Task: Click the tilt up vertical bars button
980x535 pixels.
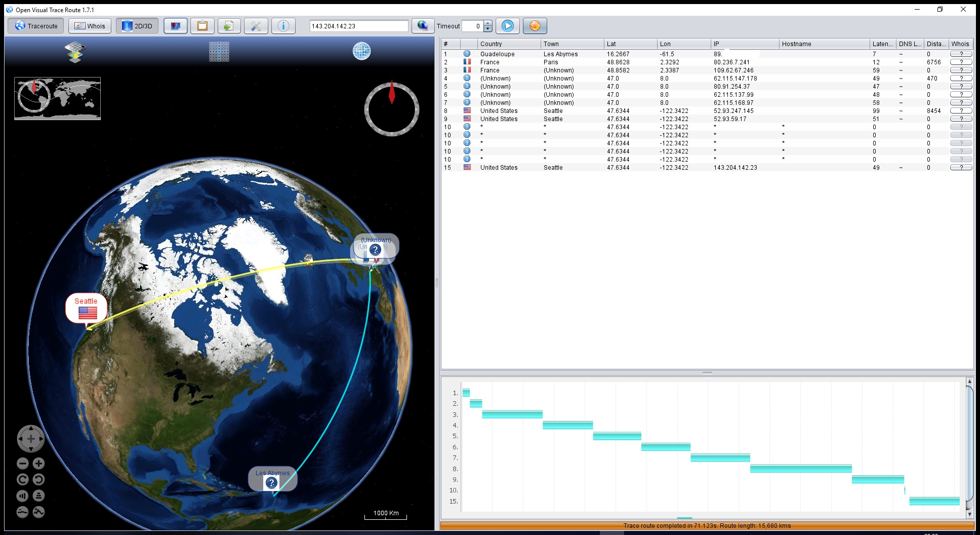Action: (23, 496)
